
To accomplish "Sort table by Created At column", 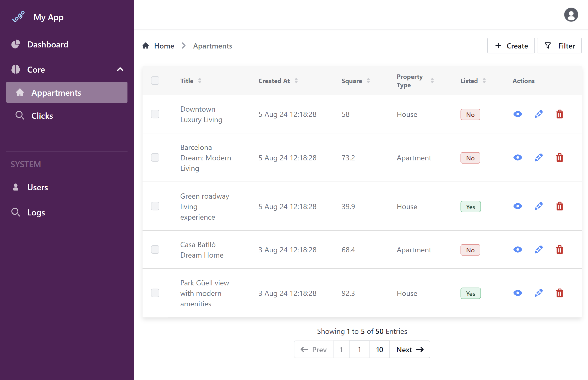I will [296, 81].
